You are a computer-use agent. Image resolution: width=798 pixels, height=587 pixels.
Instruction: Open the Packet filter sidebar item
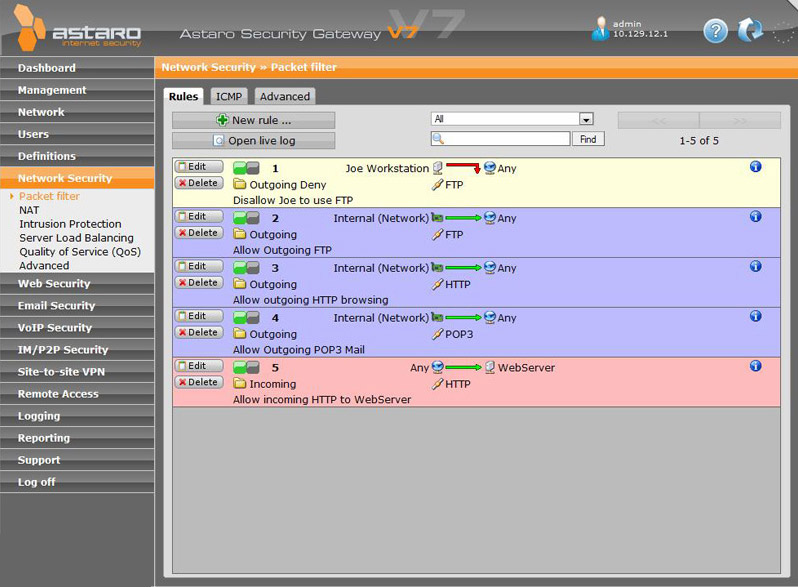pyautogui.click(x=49, y=196)
